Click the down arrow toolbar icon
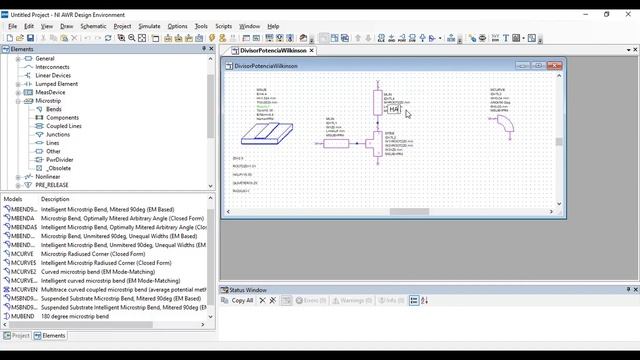Screen dimensions: 640x360 tap(368, 38)
